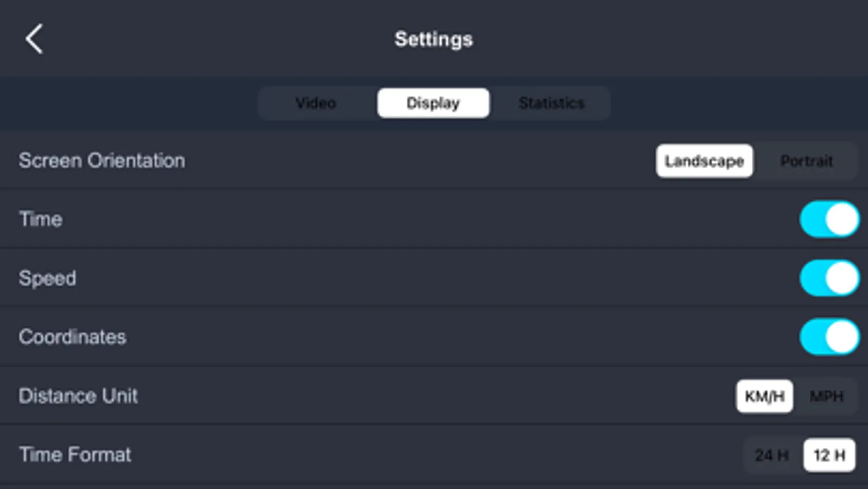Click the Time row label
Viewport: 868px width, 489px height.
coord(41,219)
